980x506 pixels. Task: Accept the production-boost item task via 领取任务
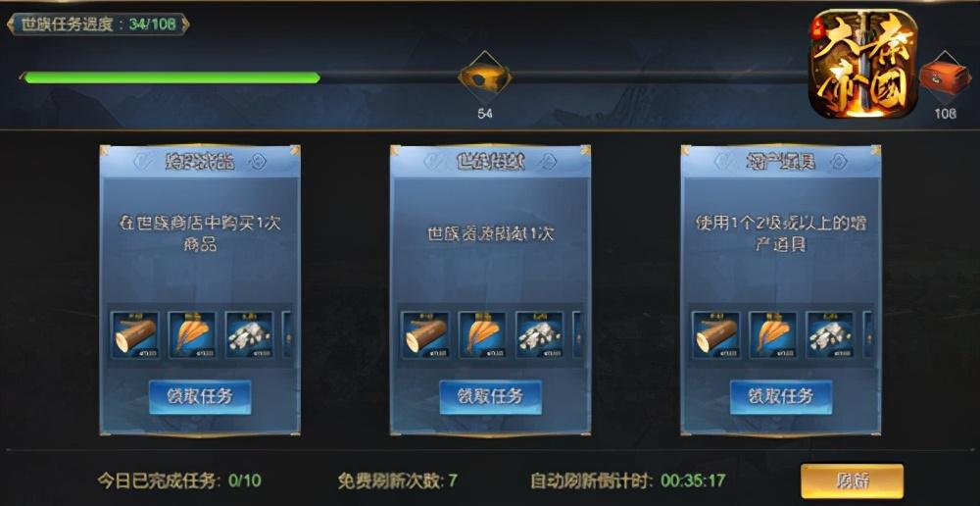[781, 396]
